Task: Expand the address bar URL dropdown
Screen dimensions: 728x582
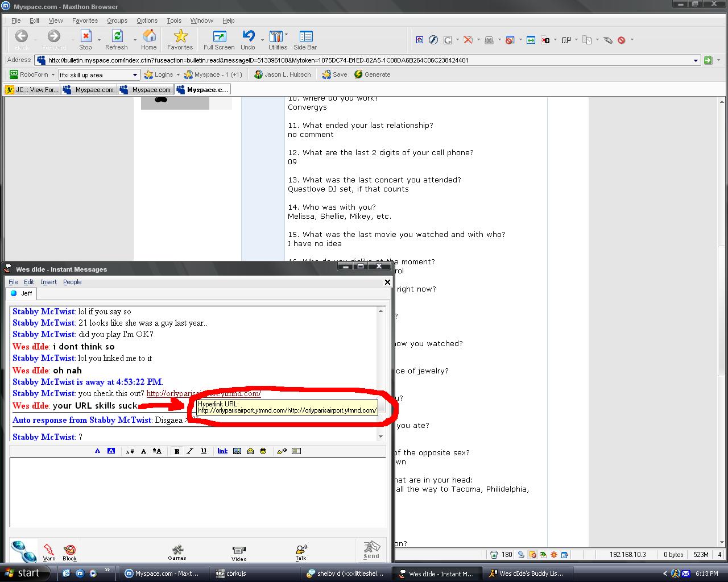Action: [x=696, y=60]
